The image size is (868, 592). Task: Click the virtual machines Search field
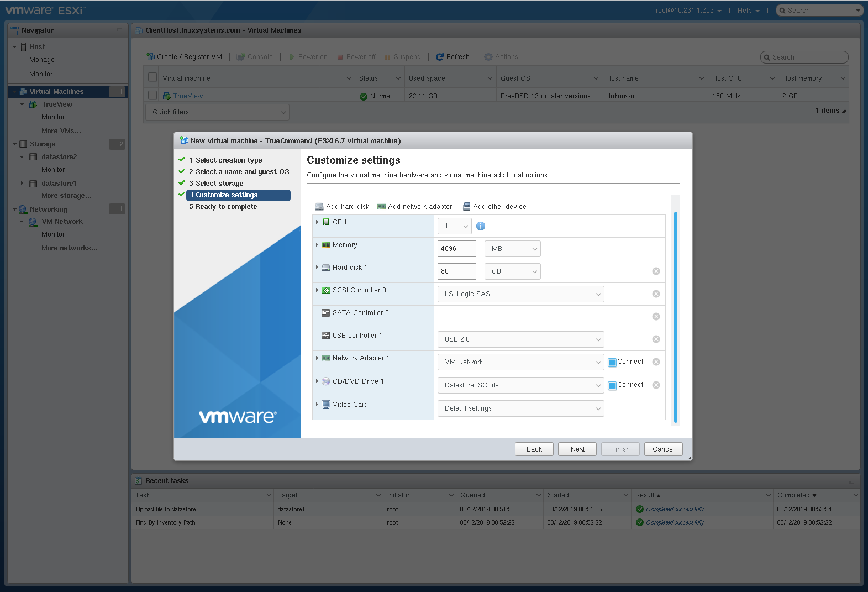tap(804, 57)
